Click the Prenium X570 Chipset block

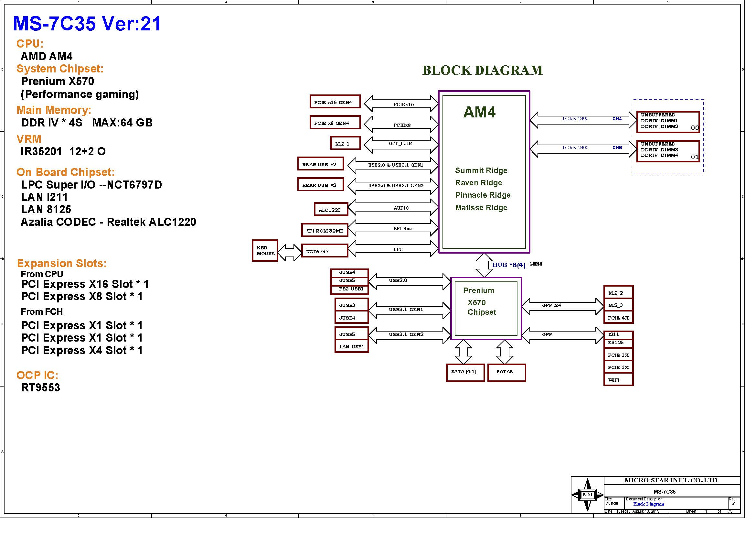tap(486, 309)
